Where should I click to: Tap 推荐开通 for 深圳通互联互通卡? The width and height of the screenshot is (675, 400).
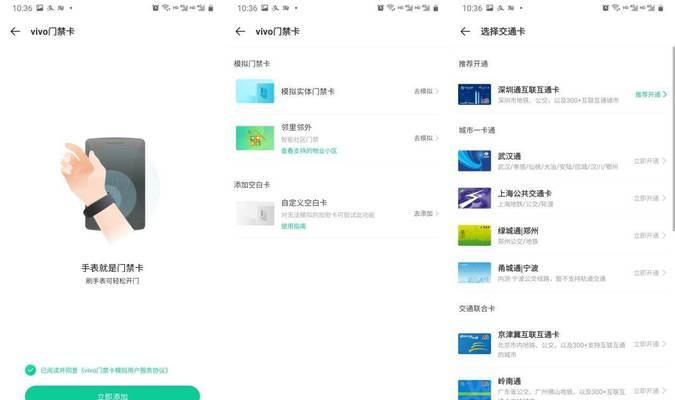coord(651,94)
